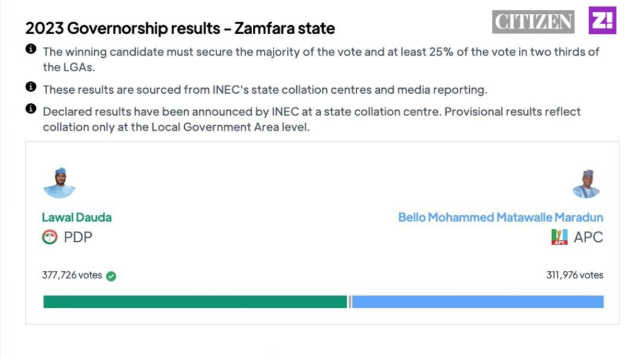Click the APC party logo
Screen dimensions: 644x357
tap(559, 237)
